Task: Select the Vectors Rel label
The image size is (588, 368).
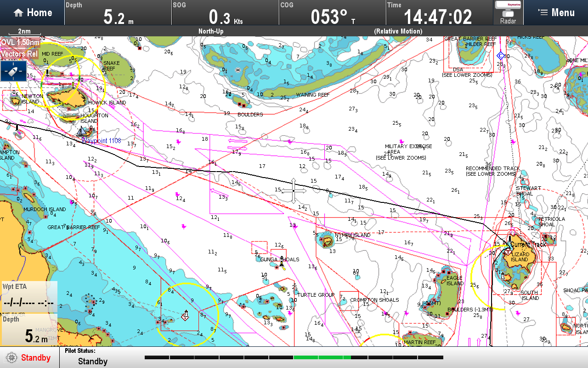Action: 20,54
